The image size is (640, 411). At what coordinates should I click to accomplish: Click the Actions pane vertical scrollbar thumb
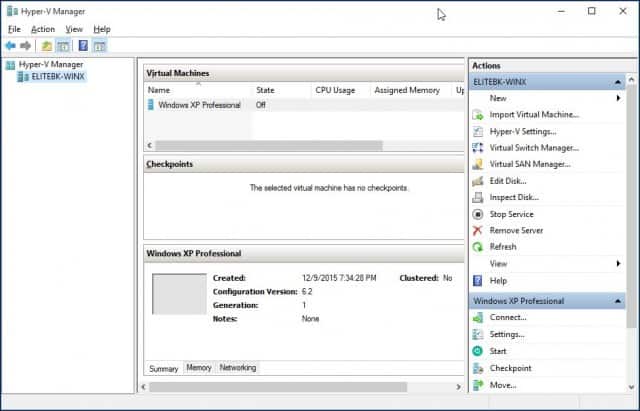[631, 206]
